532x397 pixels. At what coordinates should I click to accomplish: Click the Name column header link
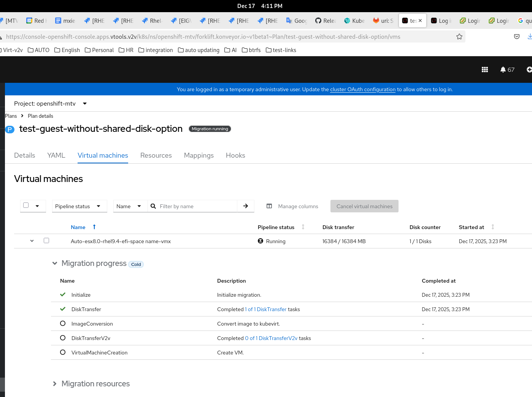coord(78,227)
